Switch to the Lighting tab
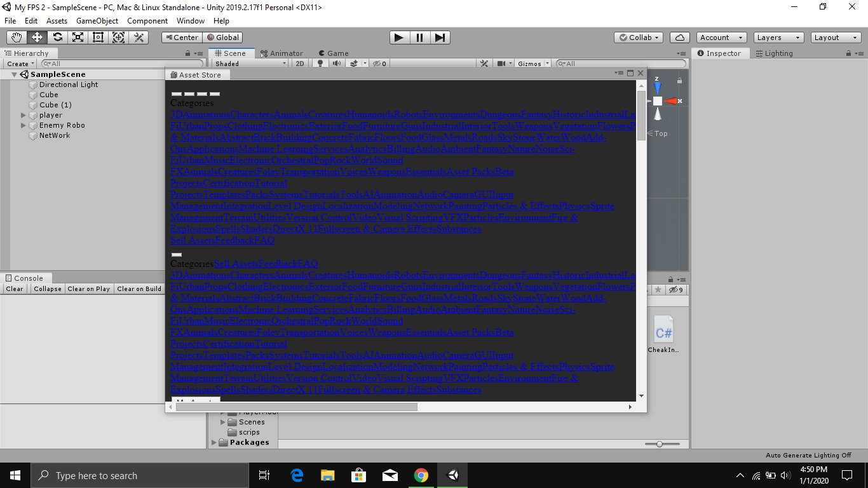868x488 pixels. click(x=773, y=53)
